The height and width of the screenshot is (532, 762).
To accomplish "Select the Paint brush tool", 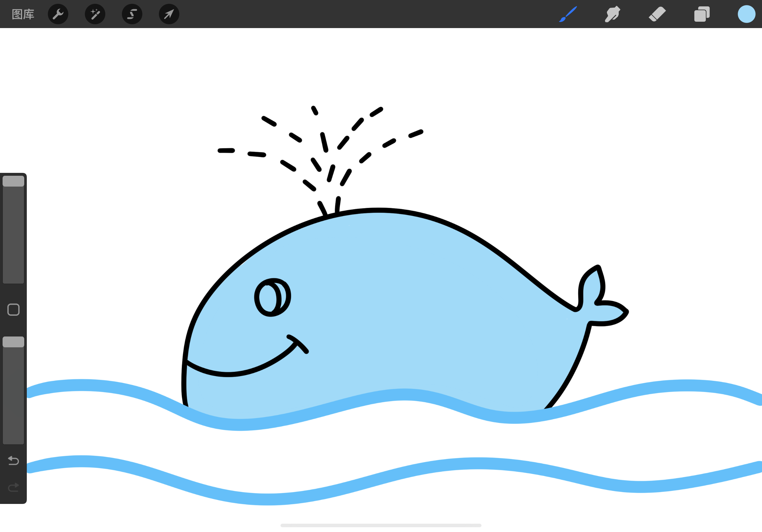I will (x=568, y=14).
